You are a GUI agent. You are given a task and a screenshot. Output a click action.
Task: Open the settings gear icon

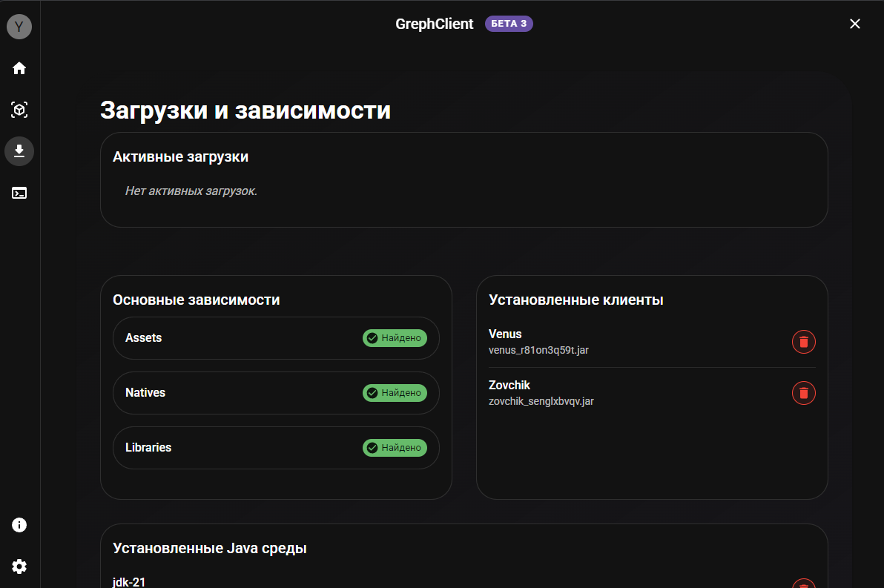pyautogui.click(x=19, y=566)
